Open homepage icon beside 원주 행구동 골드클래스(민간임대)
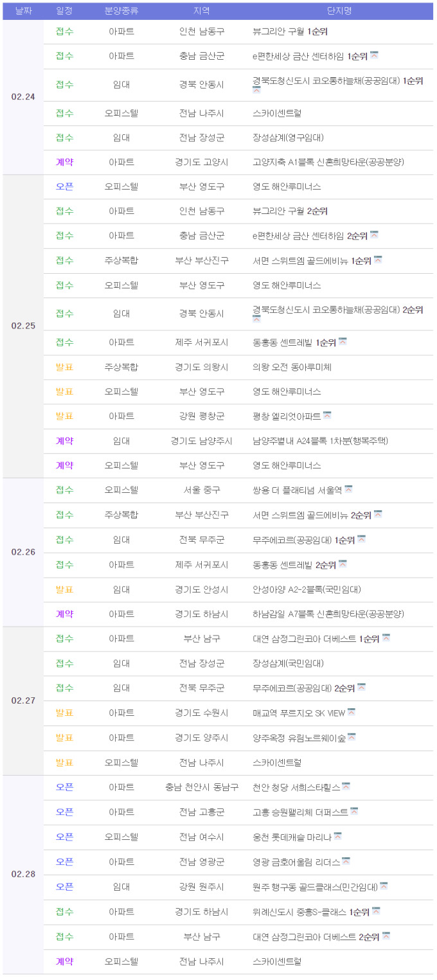The height and width of the screenshot is (980, 437). click(384, 886)
